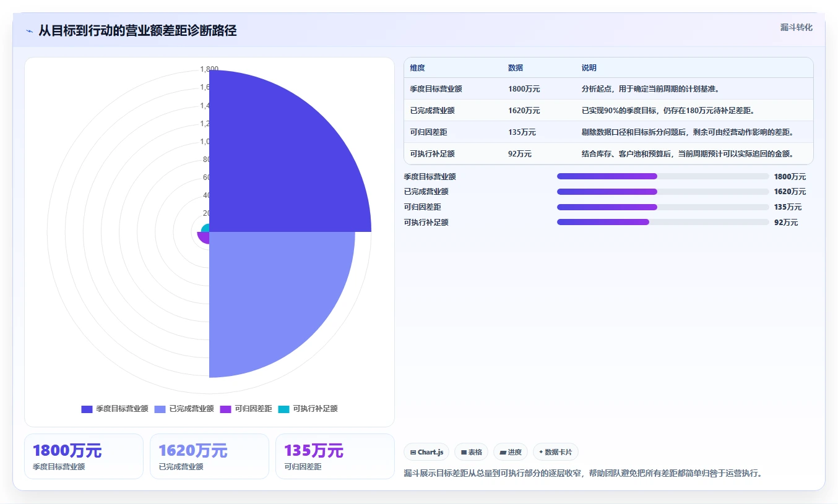The width and height of the screenshot is (838, 504).
Task: Click the 数据 column header
Action: click(x=516, y=68)
